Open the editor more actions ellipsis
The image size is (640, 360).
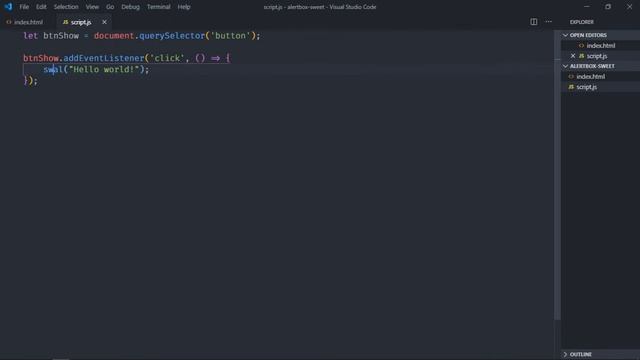point(549,22)
